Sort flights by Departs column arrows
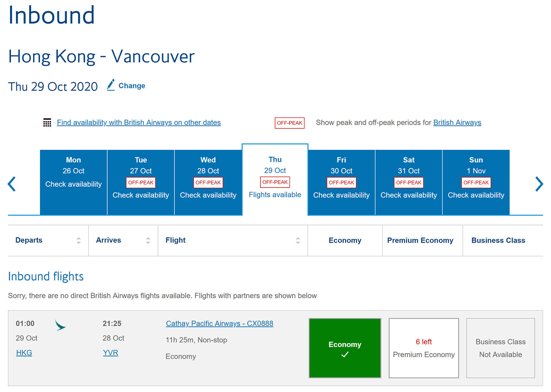This screenshot has height=392, width=551. (x=78, y=240)
